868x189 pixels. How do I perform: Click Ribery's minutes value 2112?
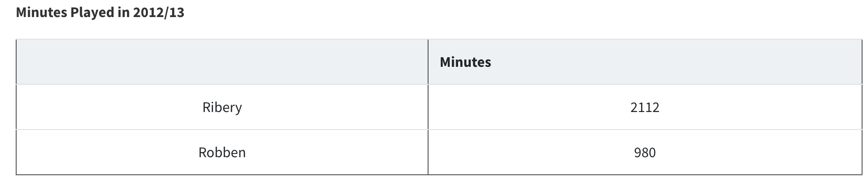644,107
